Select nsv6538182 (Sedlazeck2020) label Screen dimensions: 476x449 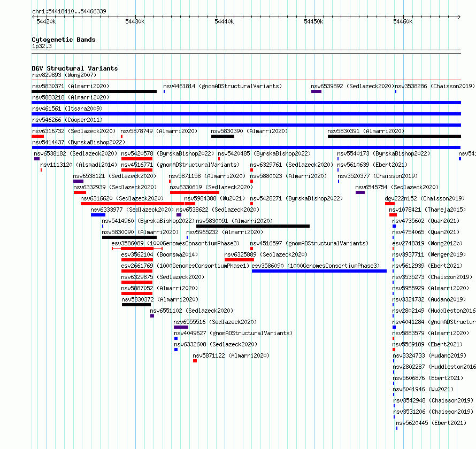coord(75,153)
